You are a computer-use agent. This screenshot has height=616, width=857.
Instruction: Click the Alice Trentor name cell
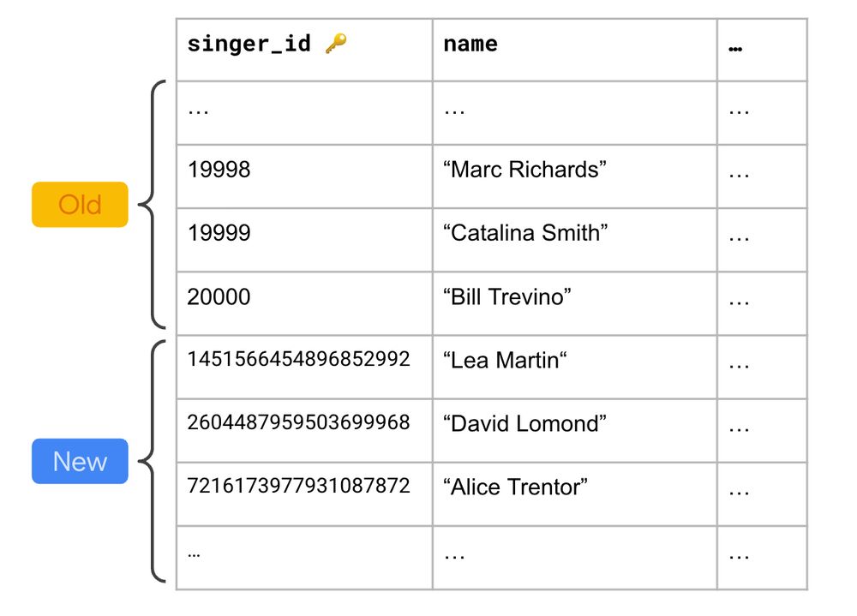tap(574, 493)
